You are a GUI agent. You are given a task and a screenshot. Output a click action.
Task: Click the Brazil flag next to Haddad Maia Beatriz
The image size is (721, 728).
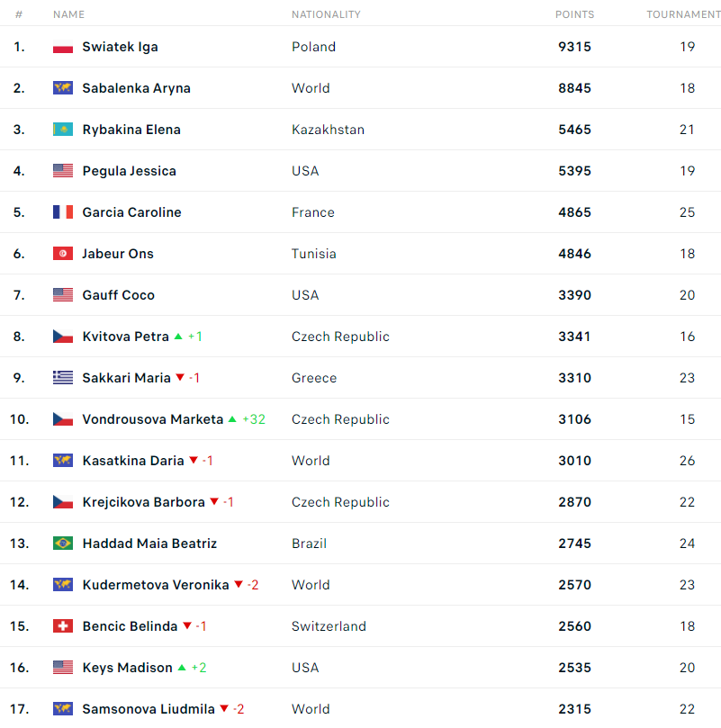63,544
